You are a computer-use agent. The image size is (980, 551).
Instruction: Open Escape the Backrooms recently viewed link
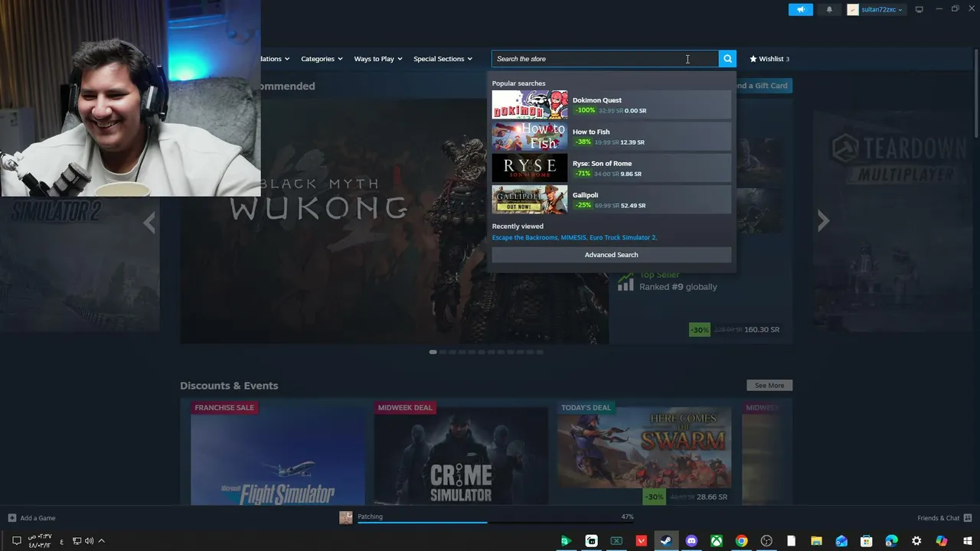click(525, 238)
